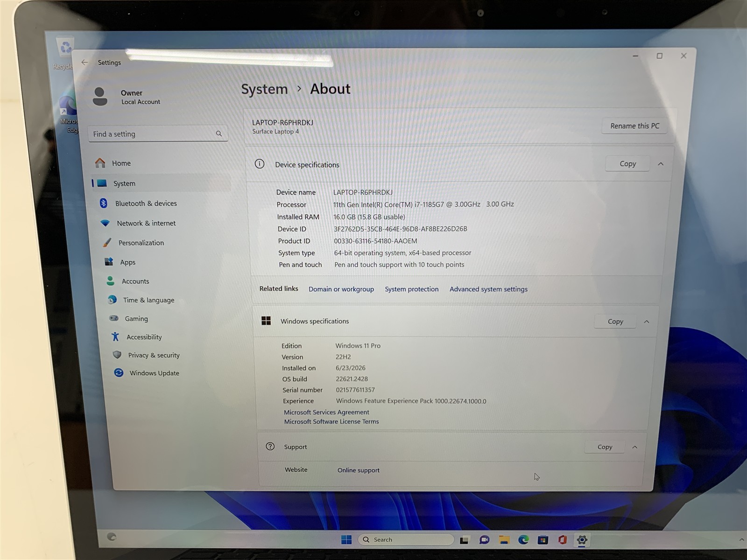Focus the Find a setting search box
747x560 pixels.
pyautogui.click(x=158, y=134)
